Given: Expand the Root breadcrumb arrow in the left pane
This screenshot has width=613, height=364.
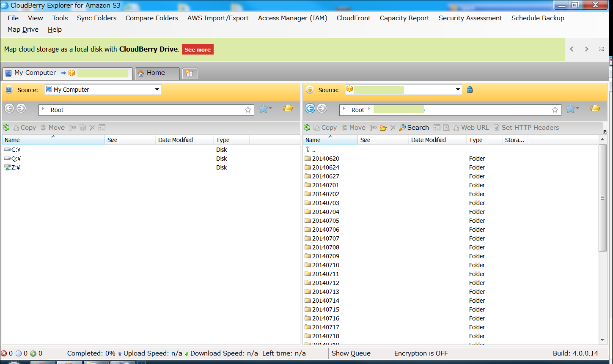Looking at the screenshot, I should (x=43, y=109).
